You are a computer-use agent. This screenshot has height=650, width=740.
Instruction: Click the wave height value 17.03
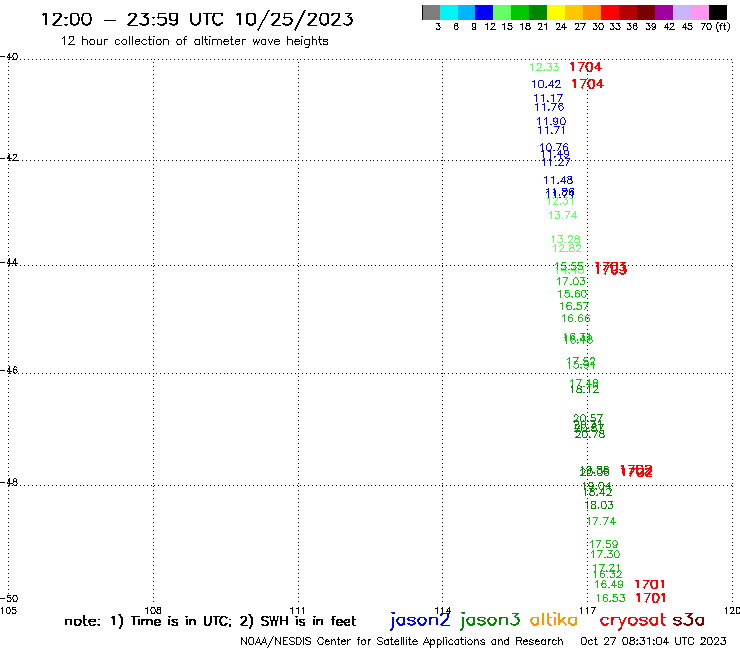click(x=571, y=281)
